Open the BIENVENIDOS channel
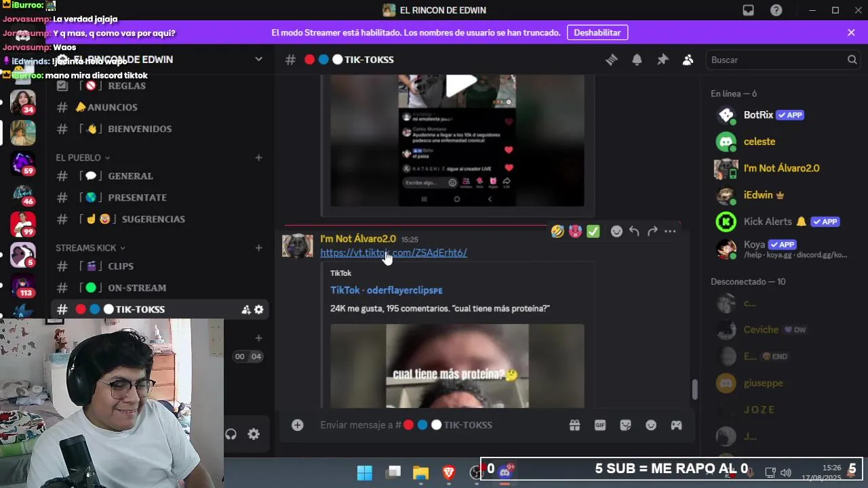The image size is (868, 488). [x=160, y=129]
